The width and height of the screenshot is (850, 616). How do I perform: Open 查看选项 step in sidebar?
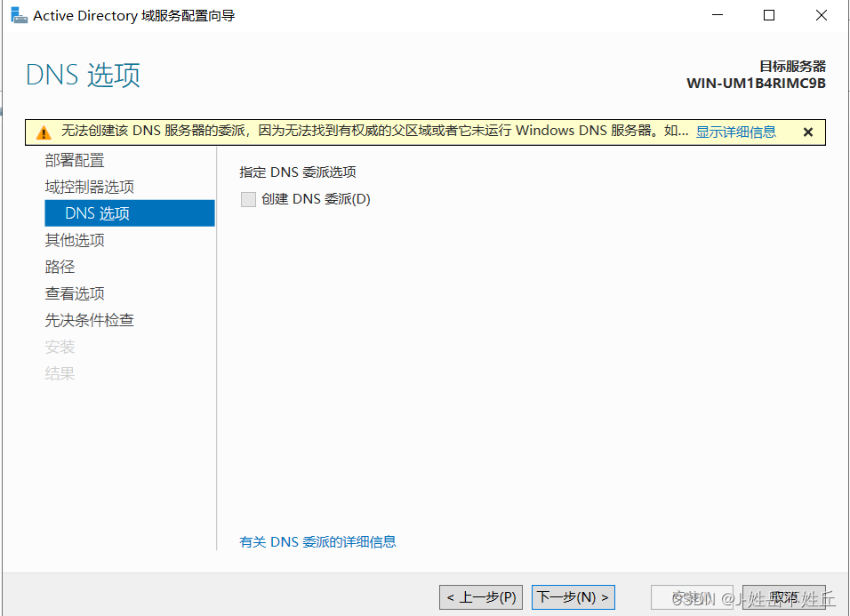tap(75, 293)
